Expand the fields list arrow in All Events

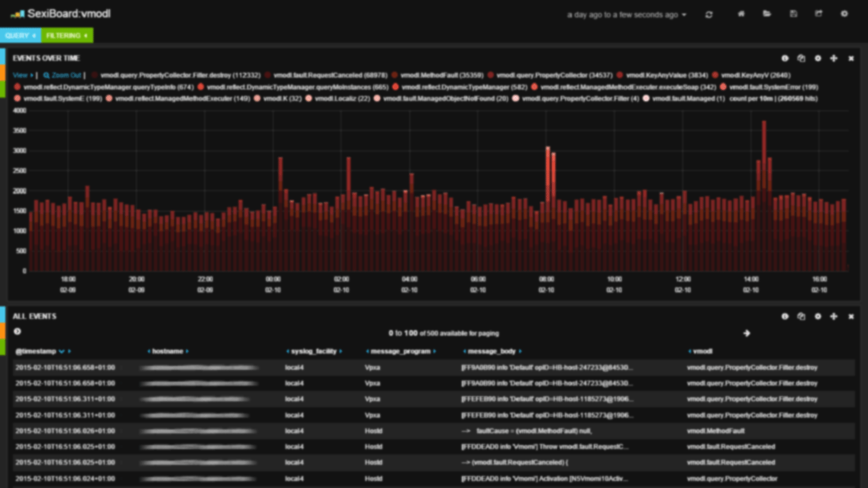(x=17, y=331)
